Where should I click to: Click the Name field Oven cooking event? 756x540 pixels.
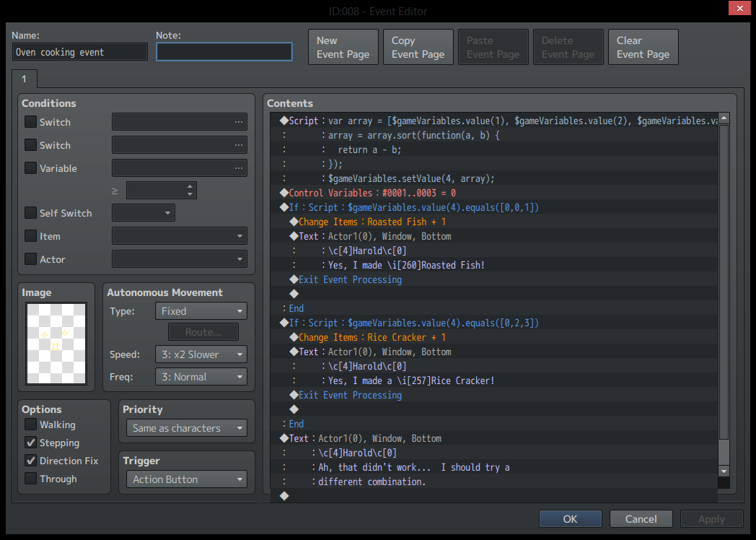79,52
